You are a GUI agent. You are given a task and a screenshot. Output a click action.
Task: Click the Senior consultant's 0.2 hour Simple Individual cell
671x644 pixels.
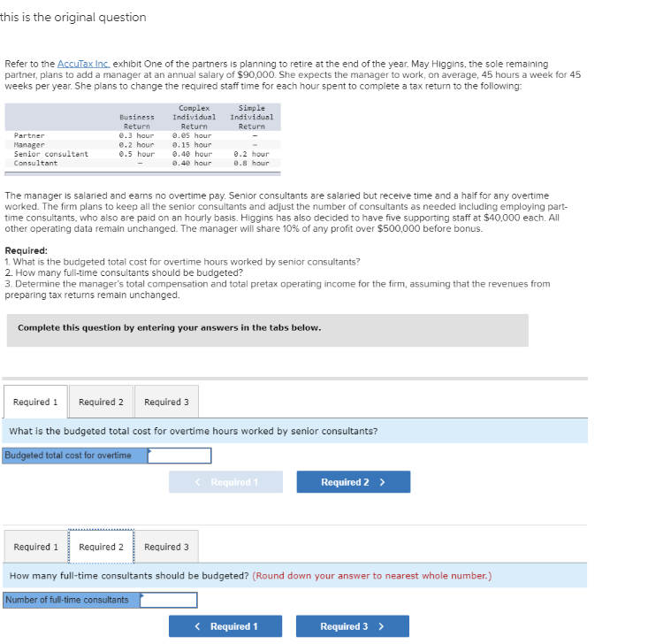coord(252,154)
